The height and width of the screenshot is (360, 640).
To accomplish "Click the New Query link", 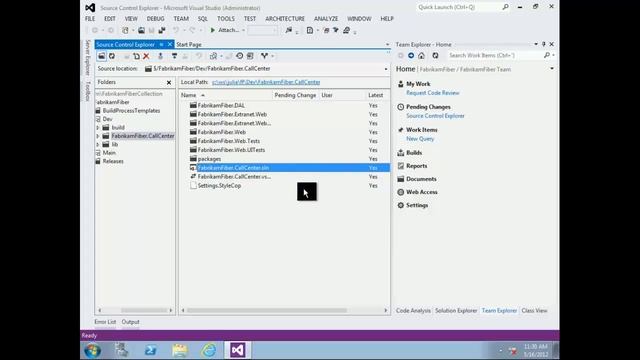I will 420,139.
